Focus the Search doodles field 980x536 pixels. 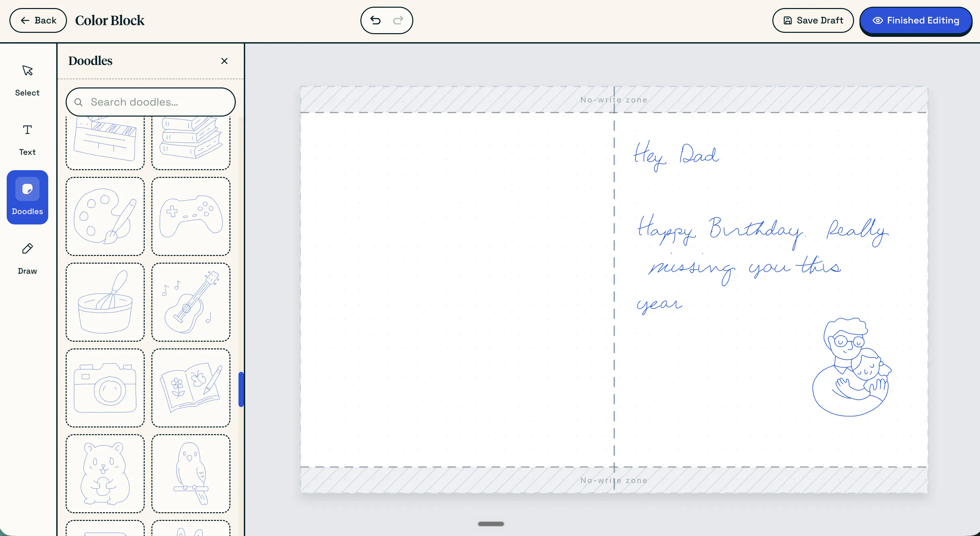151,102
